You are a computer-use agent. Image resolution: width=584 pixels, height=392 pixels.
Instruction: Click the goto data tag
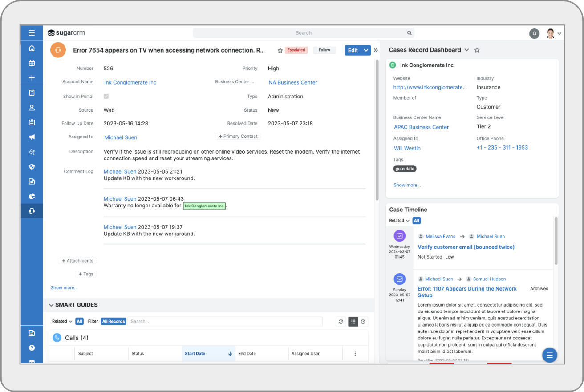click(405, 169)
